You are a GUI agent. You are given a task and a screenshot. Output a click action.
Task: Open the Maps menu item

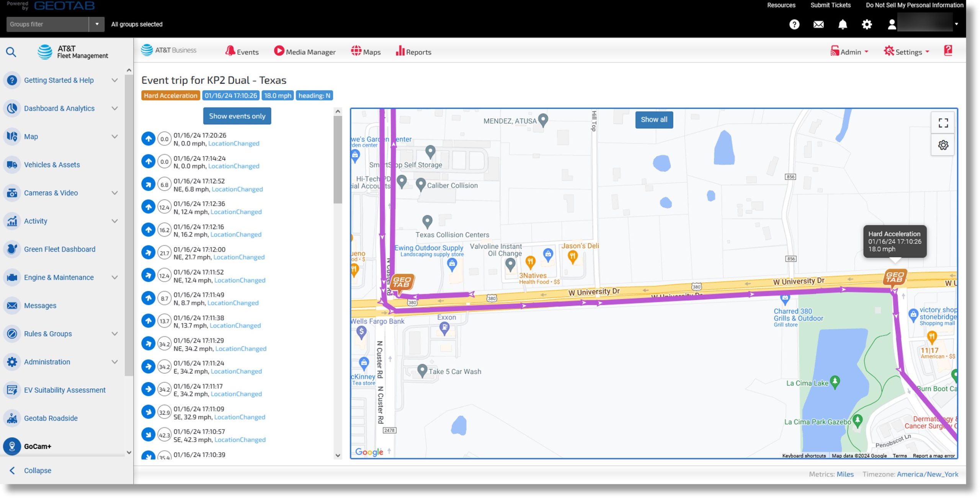(x=366, y=52)
